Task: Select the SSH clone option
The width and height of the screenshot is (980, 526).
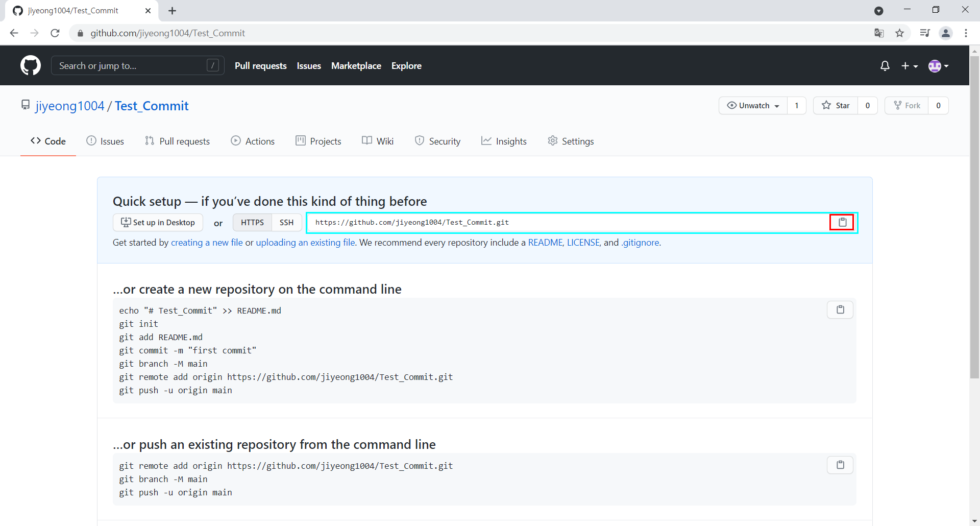Action: click(x=287, y=222)
